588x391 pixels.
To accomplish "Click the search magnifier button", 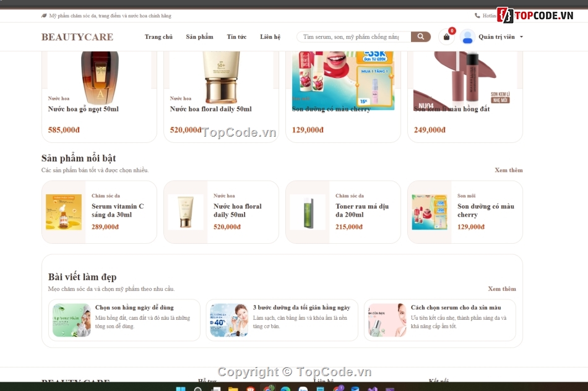I will [420, 37].
